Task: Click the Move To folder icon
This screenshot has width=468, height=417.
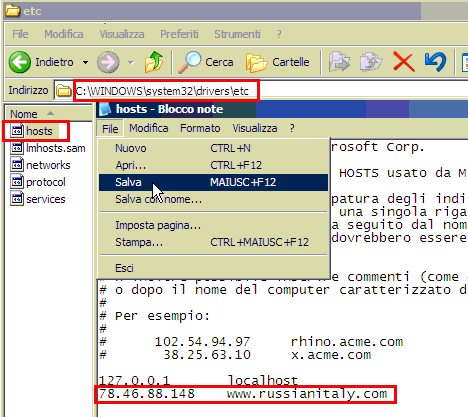Action: click(x=339, y=62)
